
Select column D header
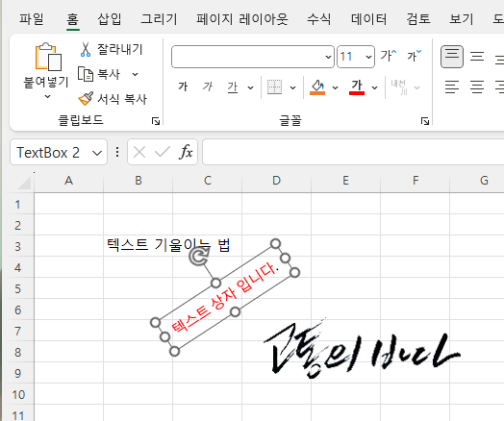click(276, 181)
